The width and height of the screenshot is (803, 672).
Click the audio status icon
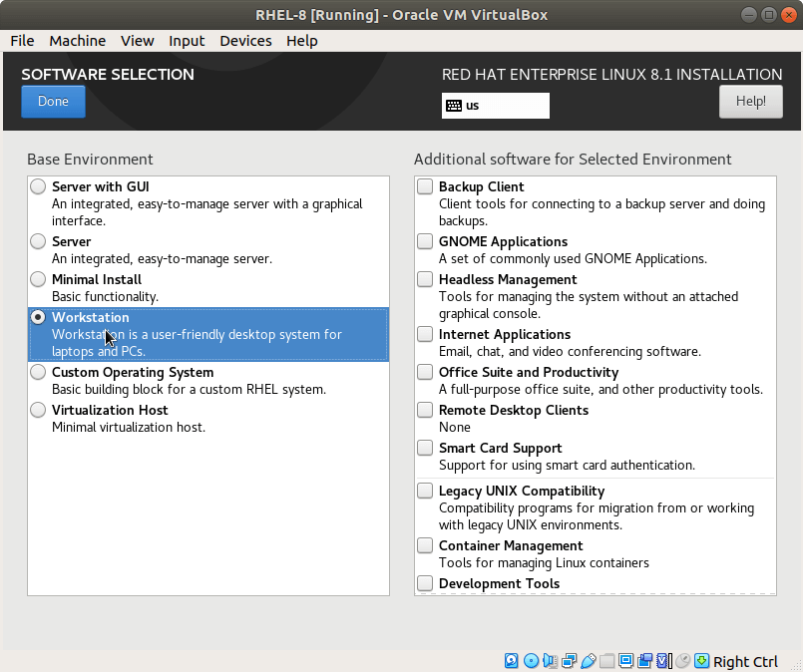[x=550, y=661]
